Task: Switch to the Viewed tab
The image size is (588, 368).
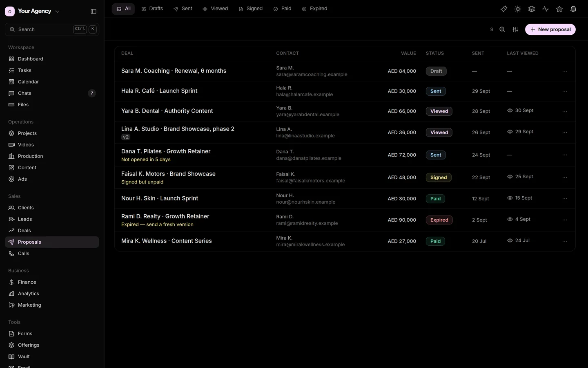Action: click(x=215, y=9)
